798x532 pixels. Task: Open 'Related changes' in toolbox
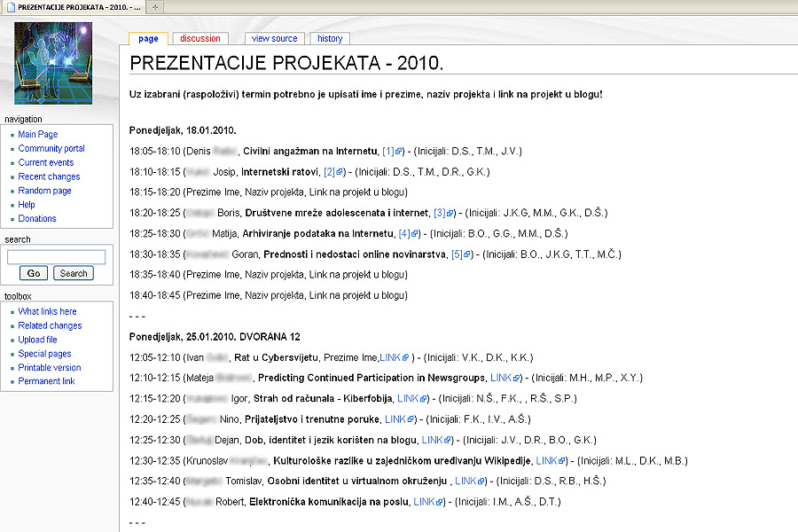[50, 325]
